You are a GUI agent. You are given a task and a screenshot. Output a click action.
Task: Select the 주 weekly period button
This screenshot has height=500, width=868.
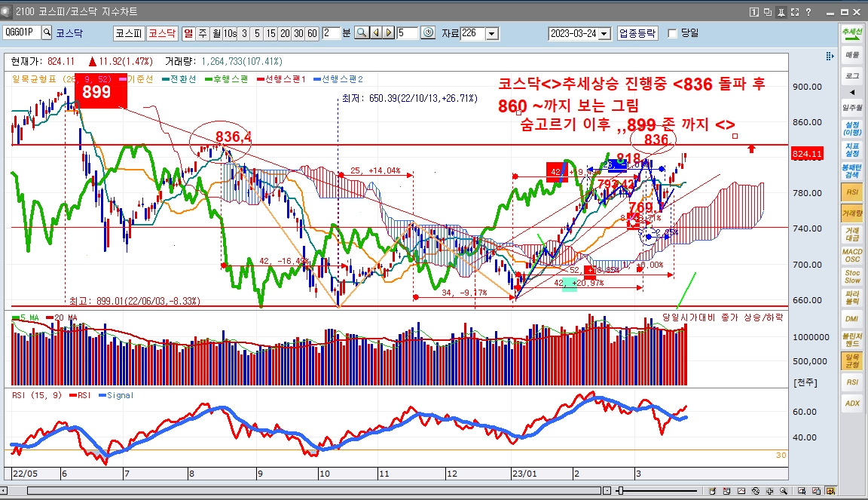(x=203, y=33)
